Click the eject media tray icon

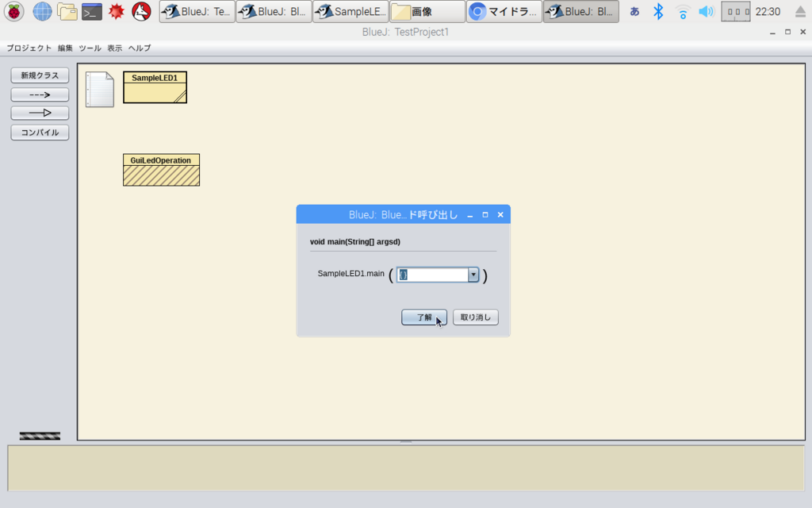click(800, 11)
